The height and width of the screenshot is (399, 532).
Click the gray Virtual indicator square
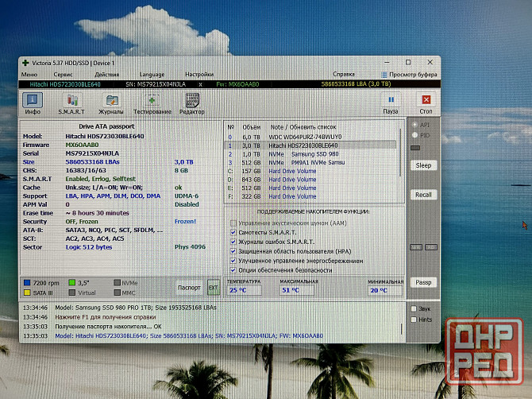pos(71,292)
